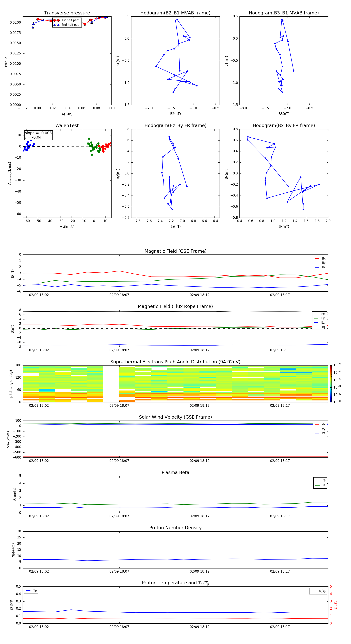Click the 'Hodogram(Bx_By FR frame)' title

click(284, 125)
